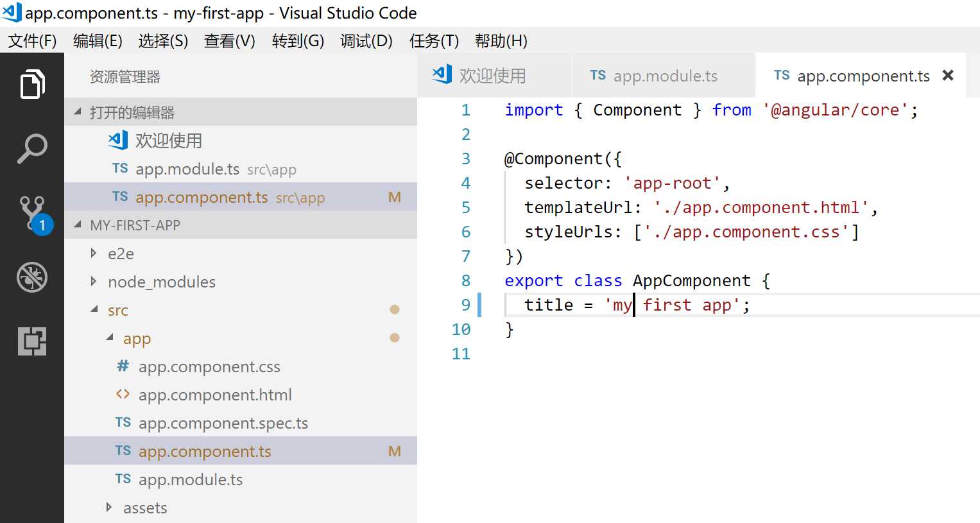Click TS icon on app.component.ts tab

click(782, 75)
